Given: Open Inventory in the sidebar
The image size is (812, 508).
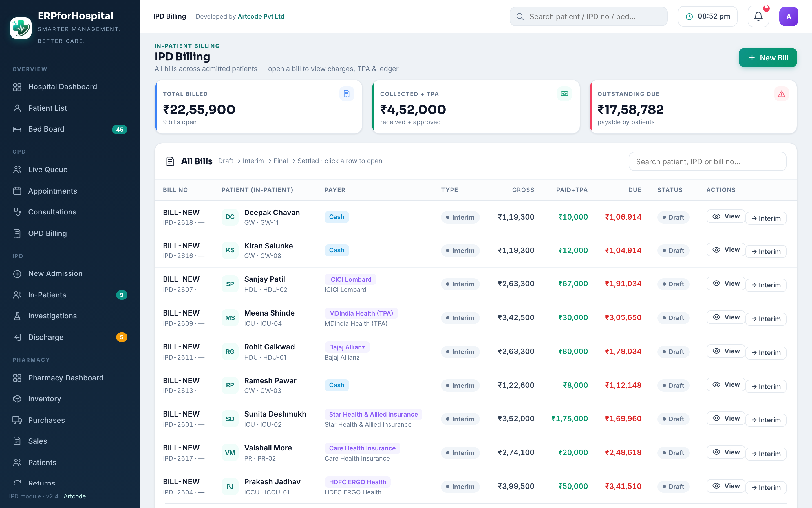Looking at the screenshot, I should click(70, 399).
